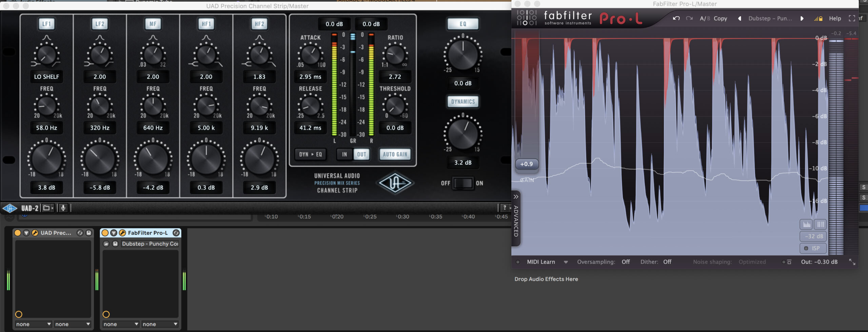Open the Pro-L Help menu
This screenshot has width=868, height=332.
coord(835,18)
